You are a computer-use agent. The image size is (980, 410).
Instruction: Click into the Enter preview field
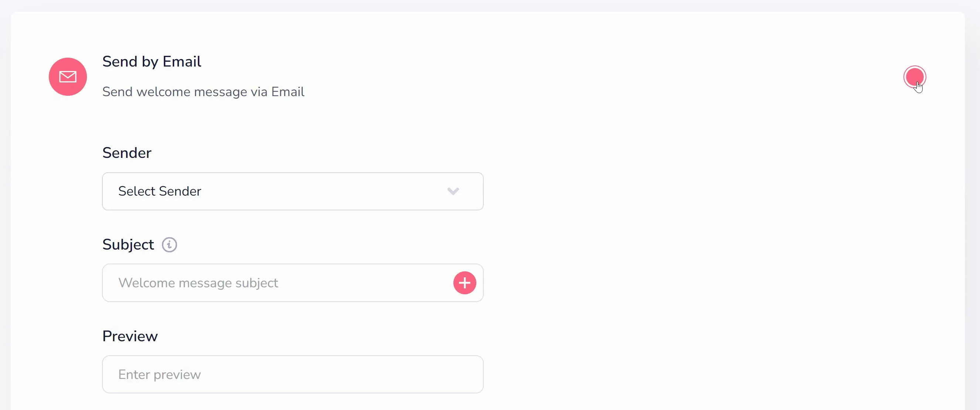tap(293, 374)
